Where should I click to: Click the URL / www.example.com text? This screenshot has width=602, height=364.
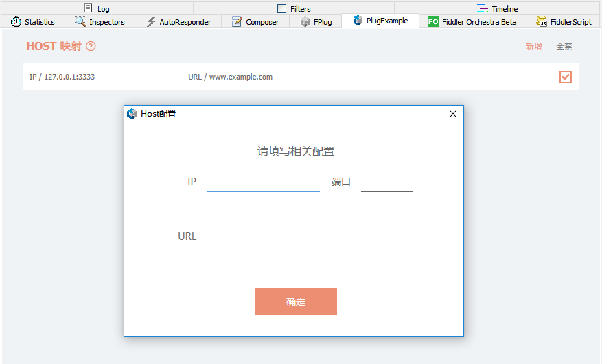[x=230, y=77]
